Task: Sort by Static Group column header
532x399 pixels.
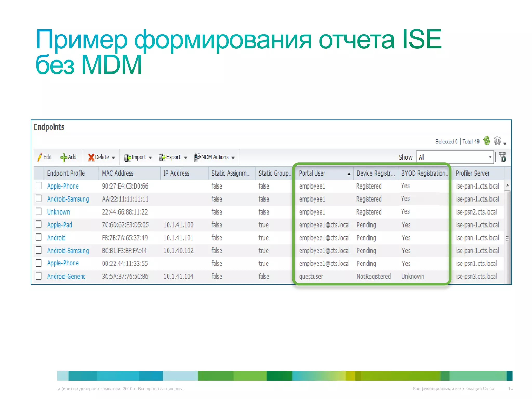Action: (275, 173)
